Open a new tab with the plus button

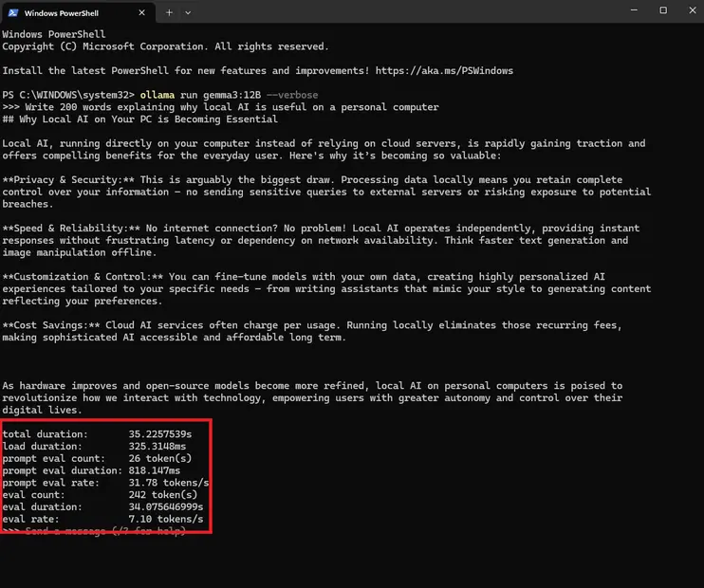tap(169, 12)
